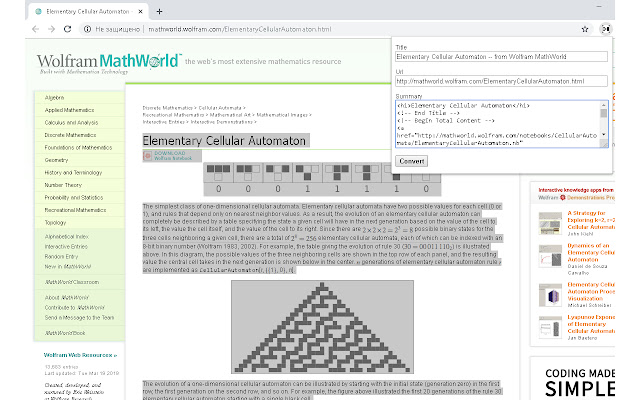Download the Wolfram Notebook

[x=173, y=156]
